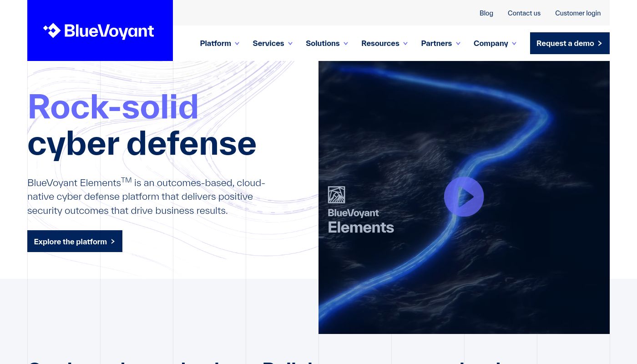The width and height of the screenshot is (637, 364).
Task: Click the Request a demo button
Action: [x=570, y=43]
